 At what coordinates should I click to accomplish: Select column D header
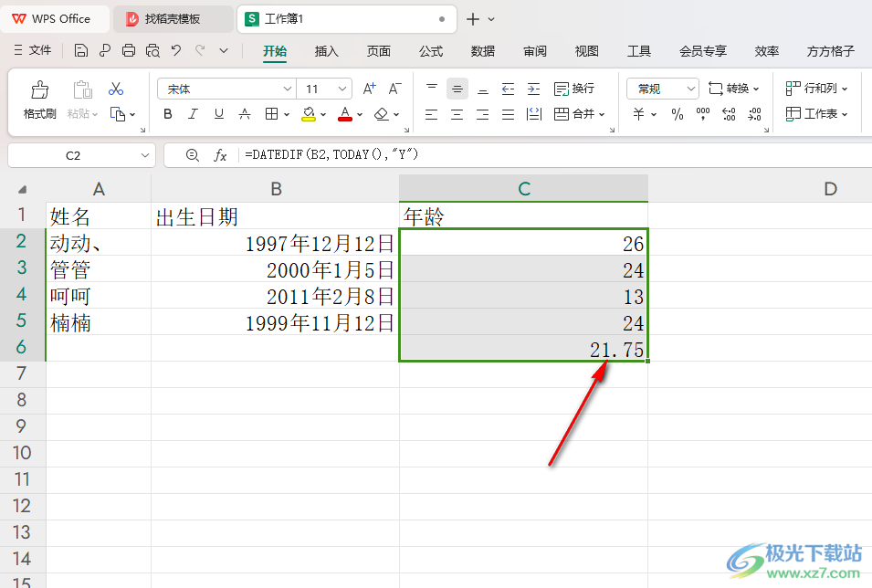click(830, 189)
